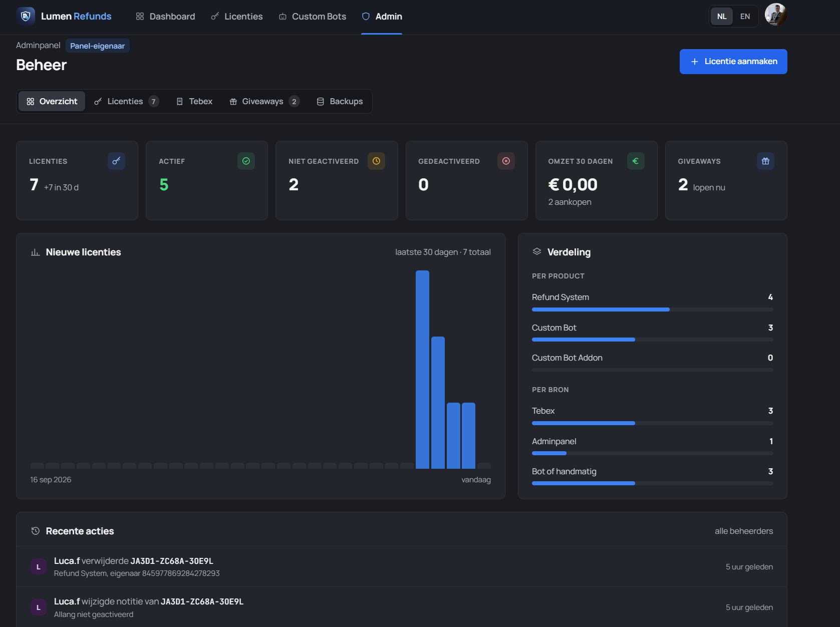Click the 'Allang niet geactiveerd' note text
Viewport: 840px width, 627px height.
94,614
